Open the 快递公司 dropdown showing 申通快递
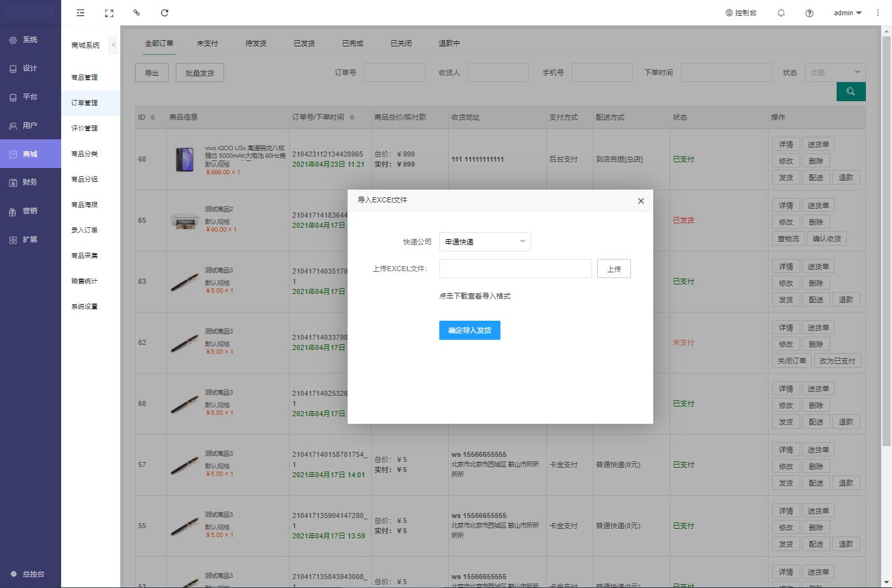Image resolution: width=892 pixels, height=588 pixels. tap(485, 242)
